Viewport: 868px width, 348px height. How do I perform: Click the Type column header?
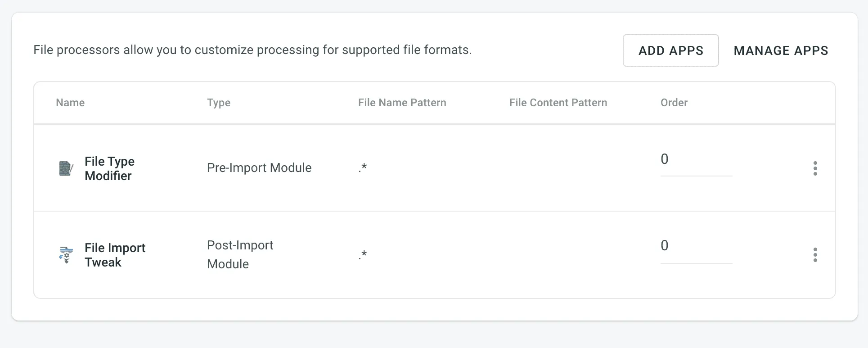pyautogui.click(x=219, y=103)
